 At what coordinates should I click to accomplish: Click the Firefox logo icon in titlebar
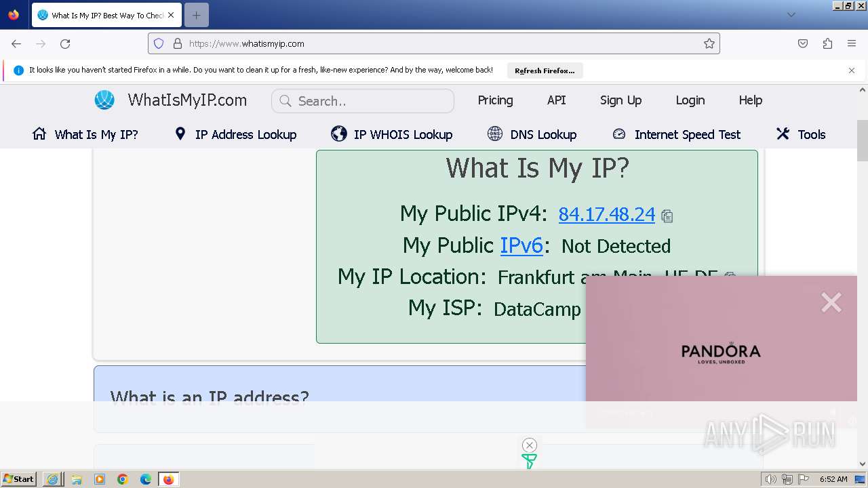point(14,15)
